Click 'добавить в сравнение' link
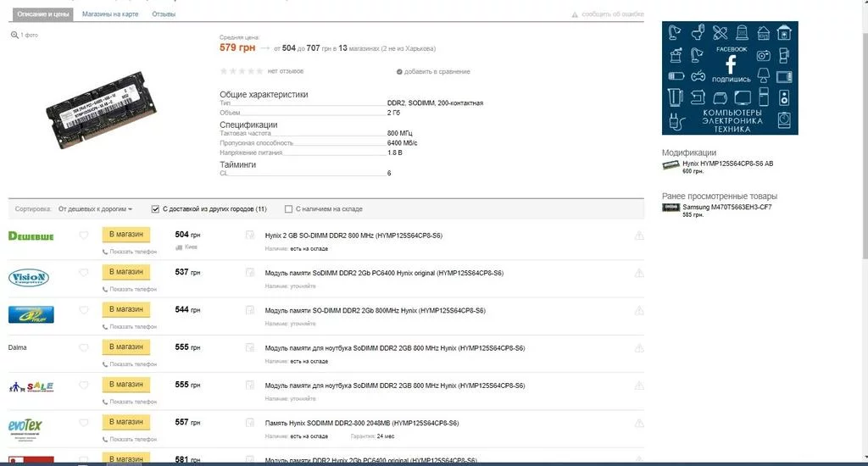The width and height of the screenshot is (868, 466). click(x=433, y=72)
